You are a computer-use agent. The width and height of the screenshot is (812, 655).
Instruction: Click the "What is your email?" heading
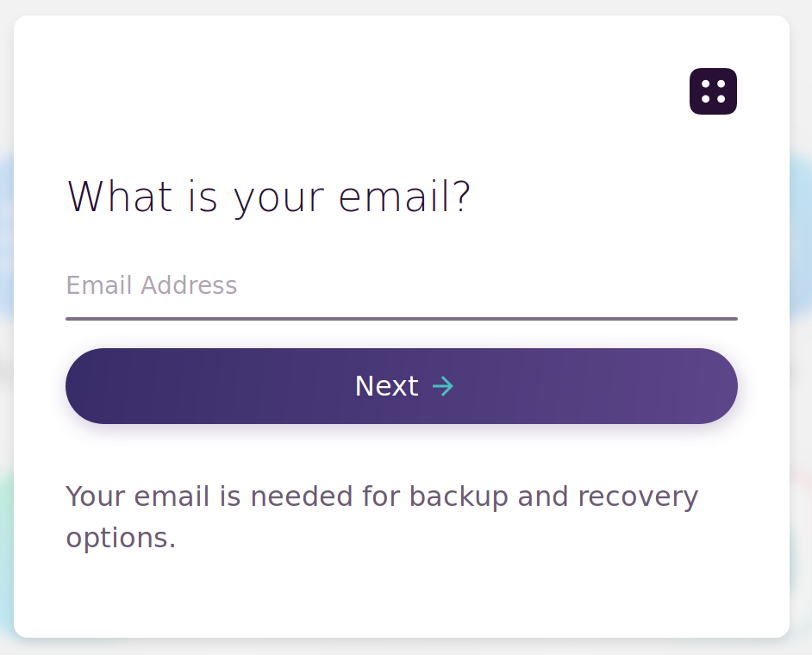[x=269, y=196]
